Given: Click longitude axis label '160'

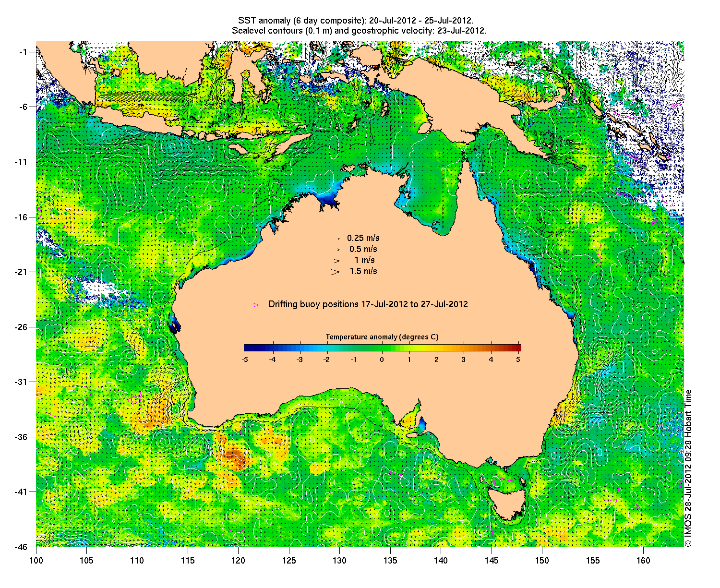Looking at the screenshot, I should coord(643,561).
